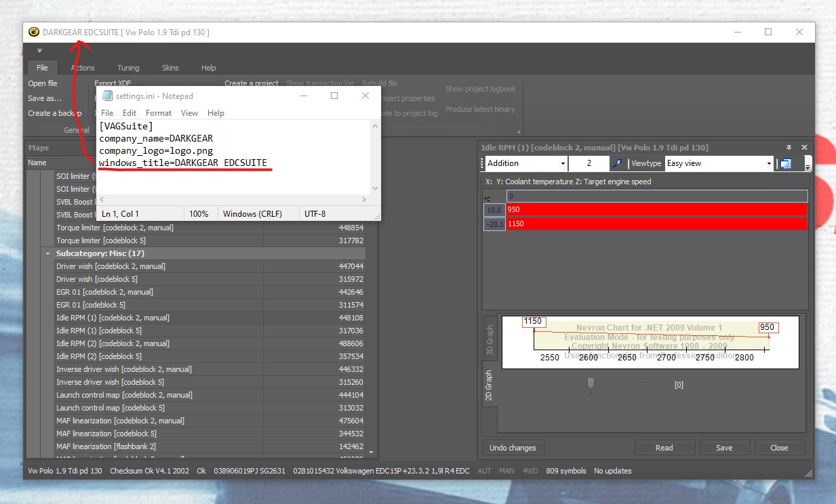Click the 809 symbols status bar entry

pos(565,471)
